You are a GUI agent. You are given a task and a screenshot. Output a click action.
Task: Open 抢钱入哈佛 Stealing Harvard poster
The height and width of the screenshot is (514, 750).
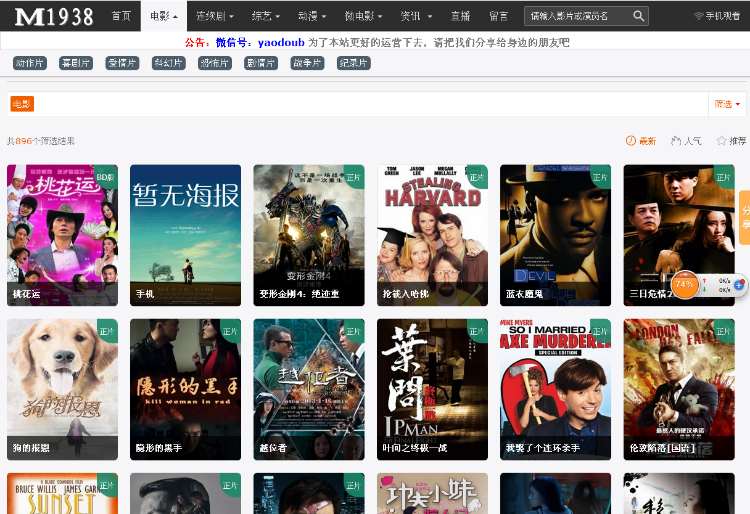(x=432, y=235)
